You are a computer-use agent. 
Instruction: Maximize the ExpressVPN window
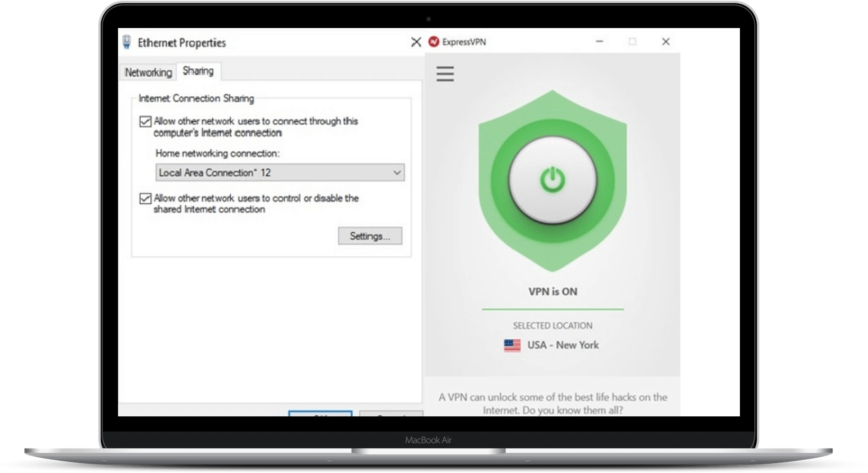(x=632, y=42)
